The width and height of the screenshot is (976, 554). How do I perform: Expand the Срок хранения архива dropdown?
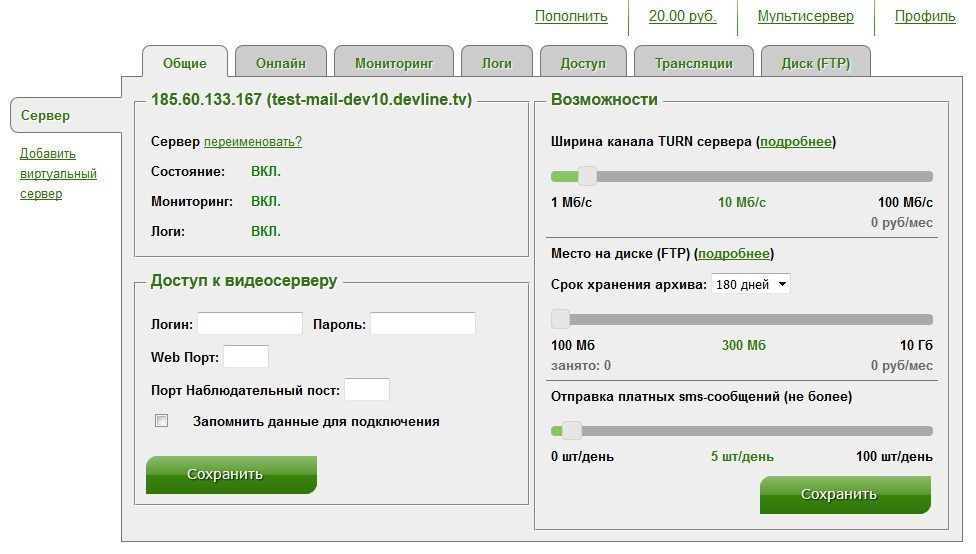tap(750, 284)
